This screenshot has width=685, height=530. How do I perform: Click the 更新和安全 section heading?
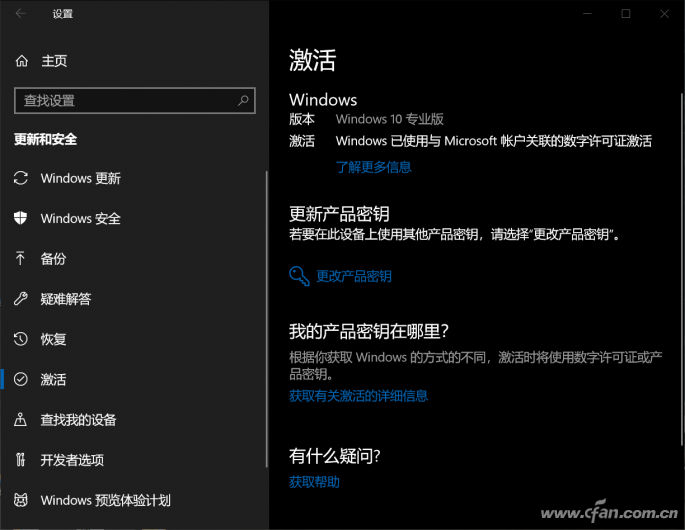click(45, 139)
